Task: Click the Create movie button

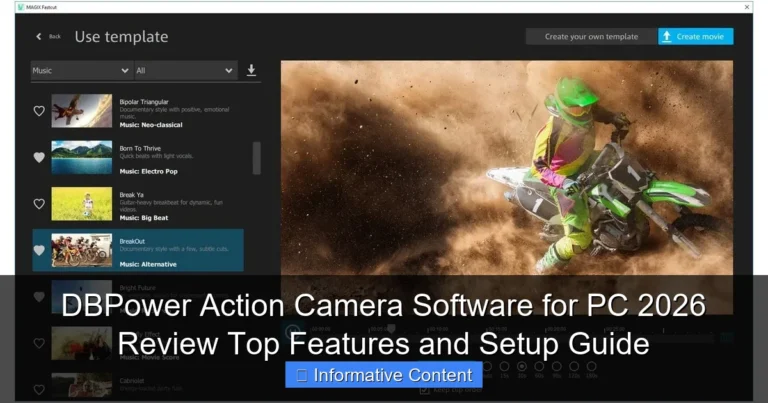Action: click(696, 36)
